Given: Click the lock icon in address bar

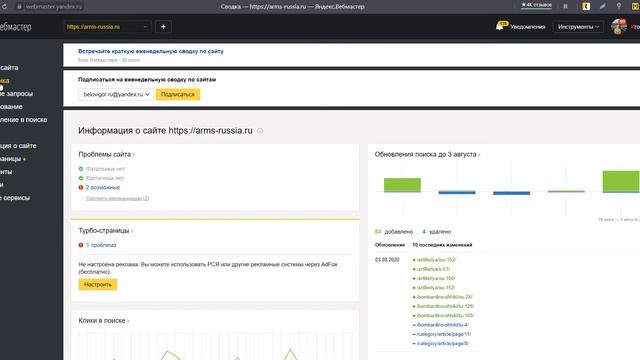Looking at the screenshot, I should click(19, 7).
